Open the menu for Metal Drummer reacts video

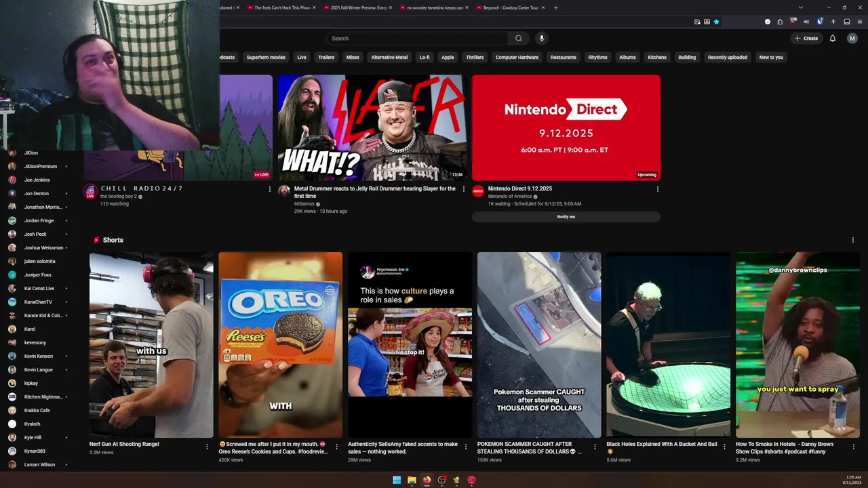[464, 189]
